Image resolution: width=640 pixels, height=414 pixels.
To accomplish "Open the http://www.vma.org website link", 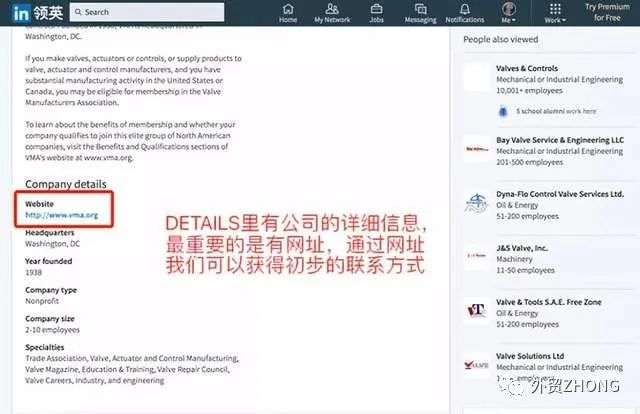I will (62, 215).
